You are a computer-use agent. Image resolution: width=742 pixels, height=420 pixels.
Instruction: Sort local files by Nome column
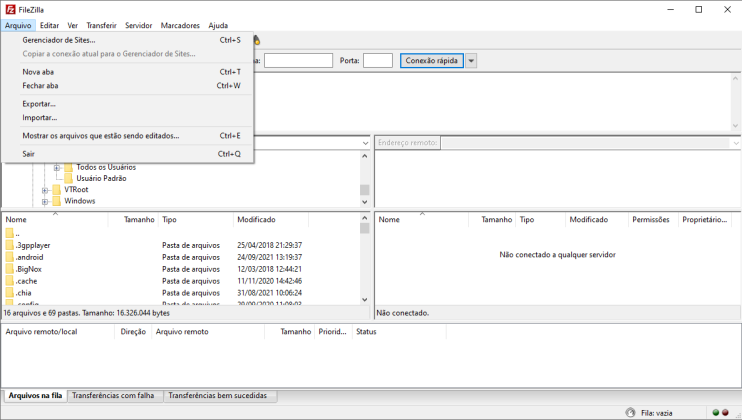pyautogui.click(x=55, y=219)
